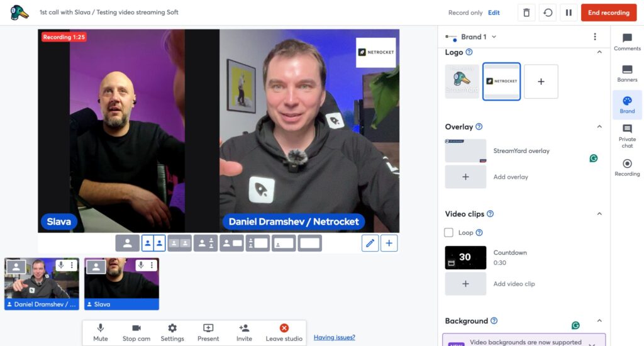Click the mic icon on Slava's thumbnail
This screenshot has height=346, width=644.
point(141,265)
